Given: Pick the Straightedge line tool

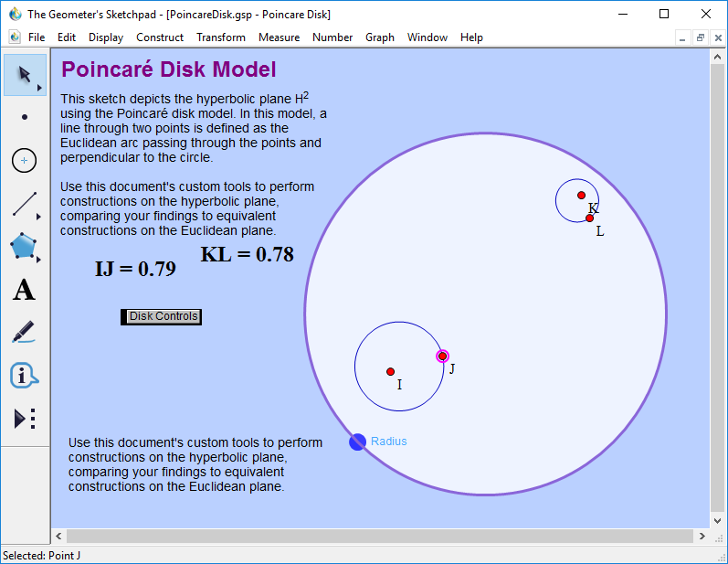Looking at the screenshot, I should pyautogui.click(x=25, y=204).
